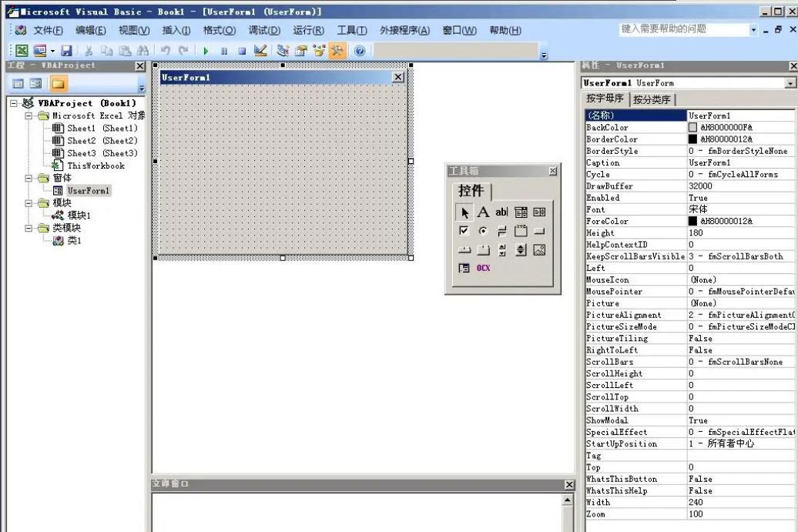The image size is (798, 532).
Task: Open the UserForm1 object dropdown in properties
Action: coord(790,83)
